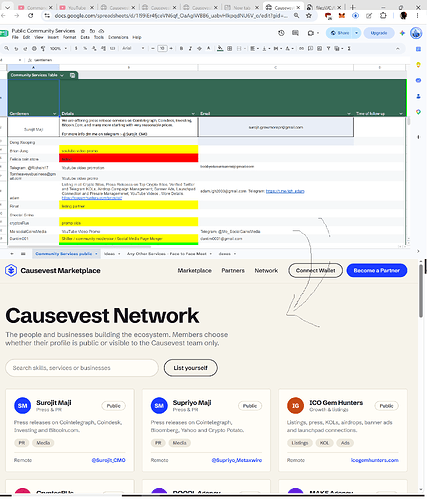427x500 pixels.
Task: Open the comments panel icon
Action: pos(295,33)
